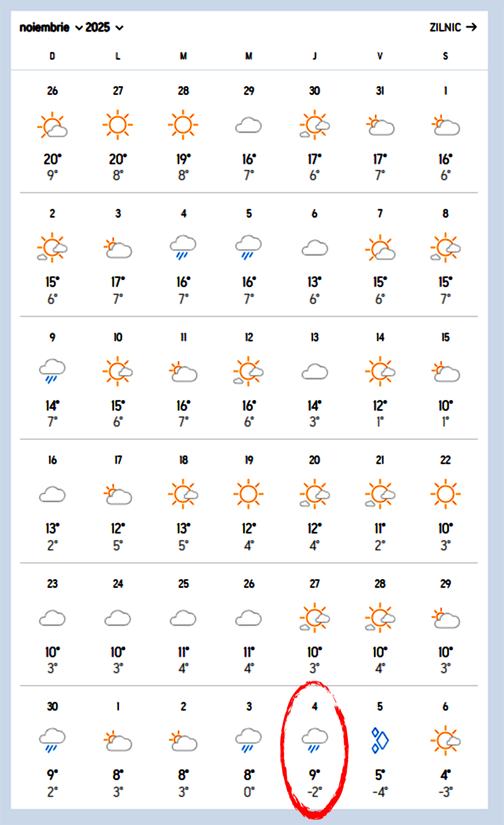Viewport: 504px width, 825px height.
Task: Open the sunny icon on November 22
Action: tap(445, 494)
